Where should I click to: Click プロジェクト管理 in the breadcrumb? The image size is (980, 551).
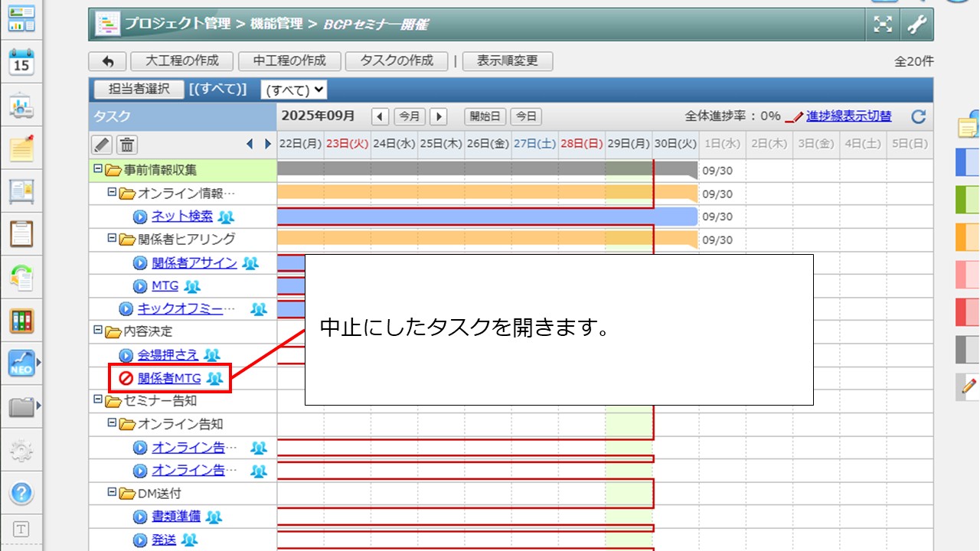tap(178, 24)
